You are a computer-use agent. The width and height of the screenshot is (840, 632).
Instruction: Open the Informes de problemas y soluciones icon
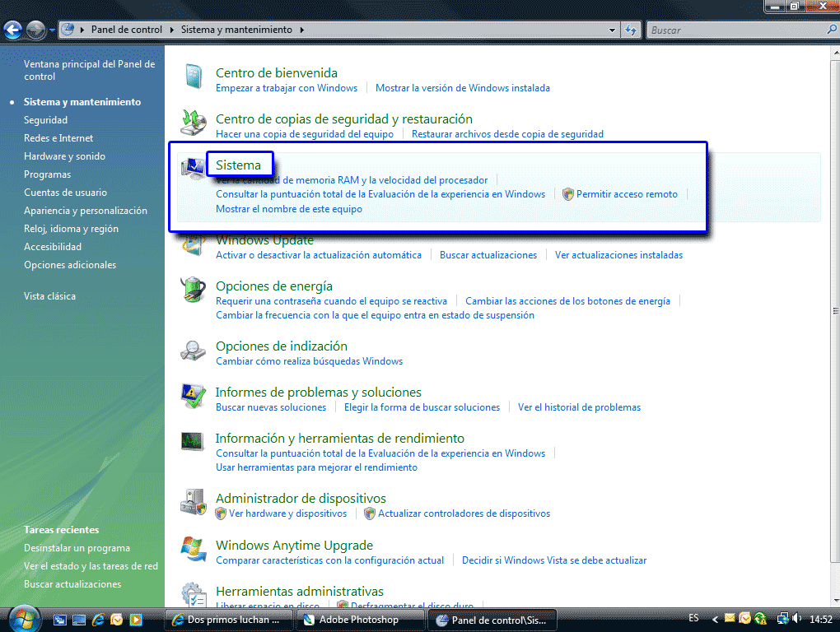[x=193, y=397]
